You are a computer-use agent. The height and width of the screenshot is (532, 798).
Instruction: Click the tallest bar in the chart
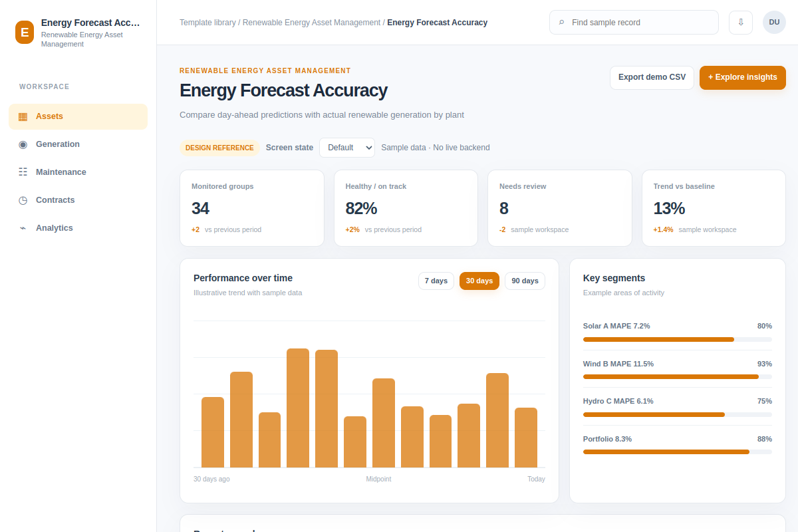pos(298,408)
